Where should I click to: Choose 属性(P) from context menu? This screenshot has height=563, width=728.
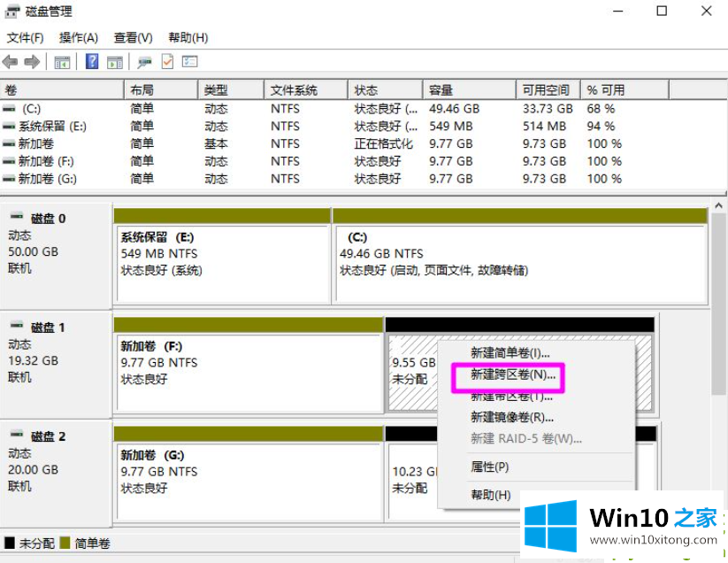pos(489,467)
